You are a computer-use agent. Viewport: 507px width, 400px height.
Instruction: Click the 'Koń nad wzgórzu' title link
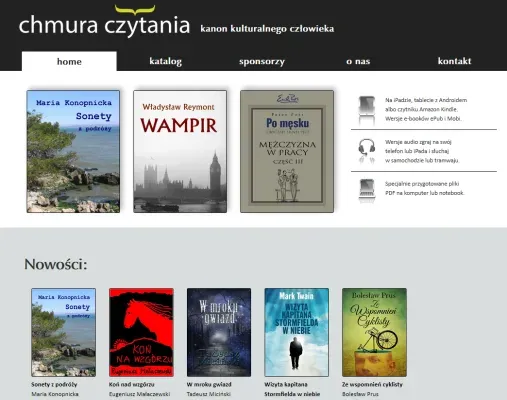[x=132, y=384]
